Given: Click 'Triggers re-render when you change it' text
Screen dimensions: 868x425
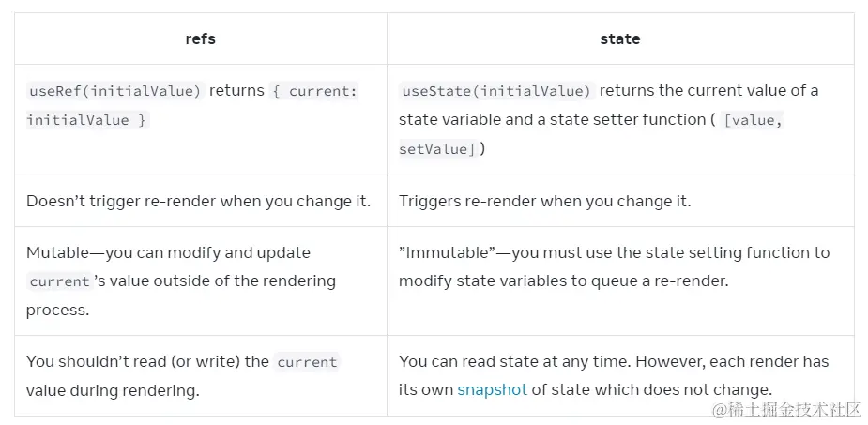Looking at the screenshot, I should tap(544, 201).
